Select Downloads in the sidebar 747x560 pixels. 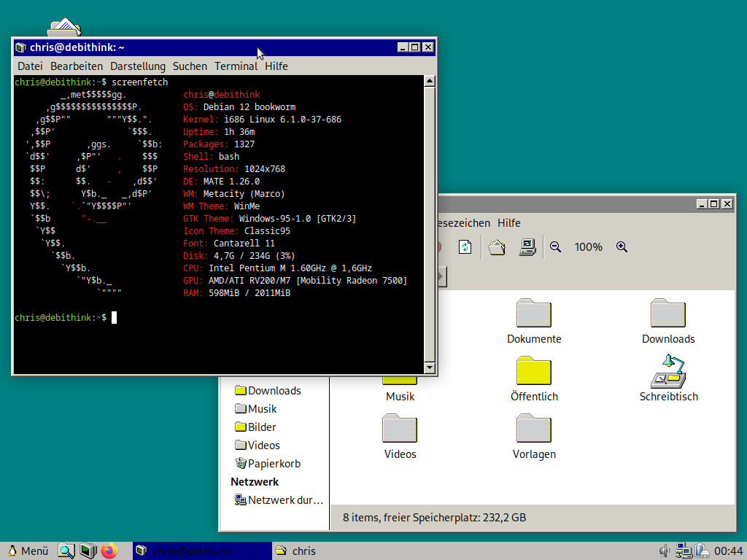click(268, 391)
